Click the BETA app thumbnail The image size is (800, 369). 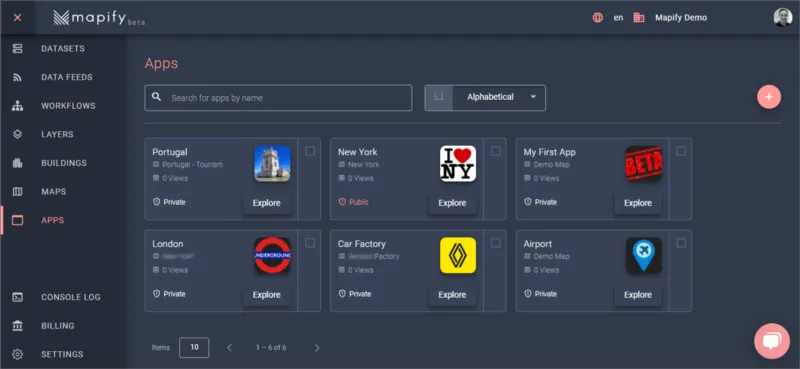pos(644,163)
